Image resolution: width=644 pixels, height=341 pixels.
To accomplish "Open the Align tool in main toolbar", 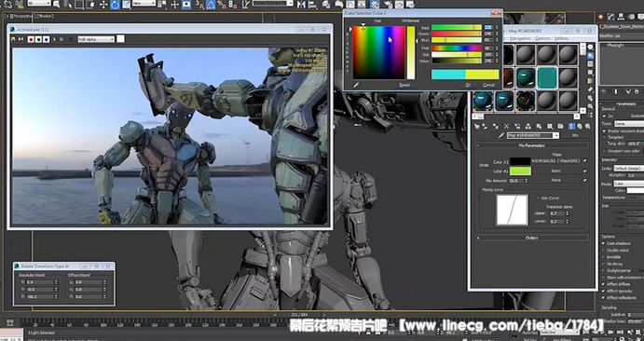I will pyautogui.click(x=313, y=5).
